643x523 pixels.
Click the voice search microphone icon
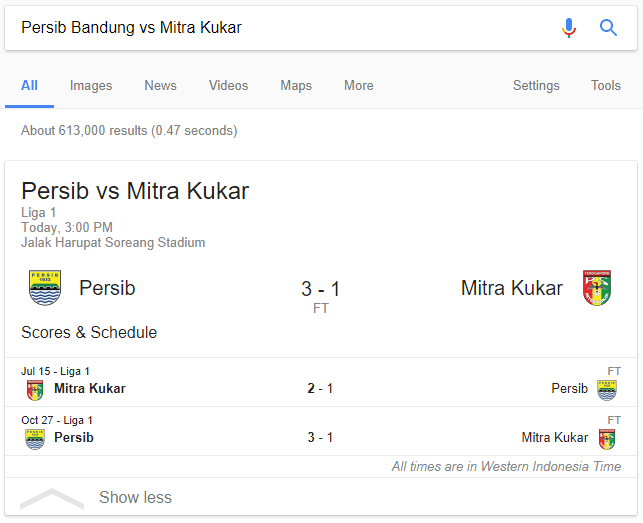coord(568,28)
